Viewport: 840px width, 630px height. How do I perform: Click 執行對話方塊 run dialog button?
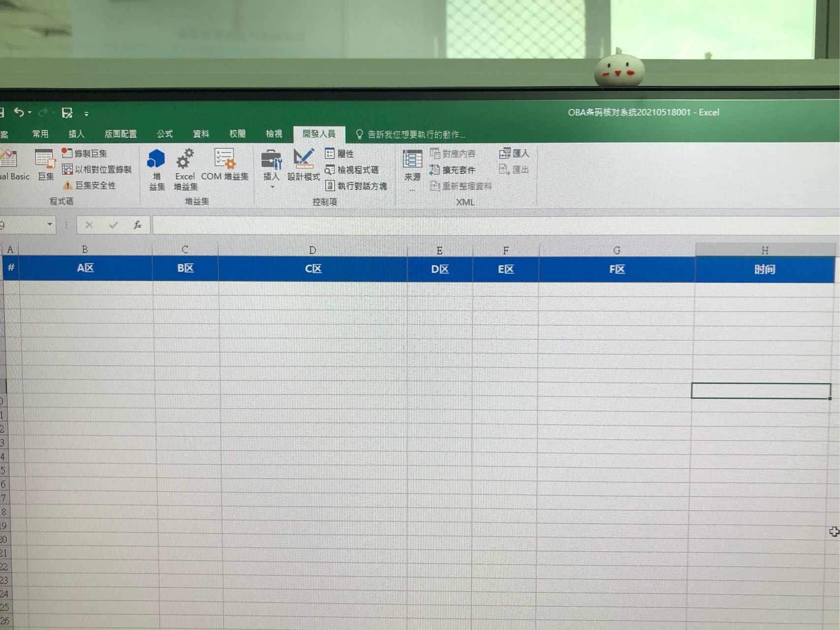(x=356, y=186)
